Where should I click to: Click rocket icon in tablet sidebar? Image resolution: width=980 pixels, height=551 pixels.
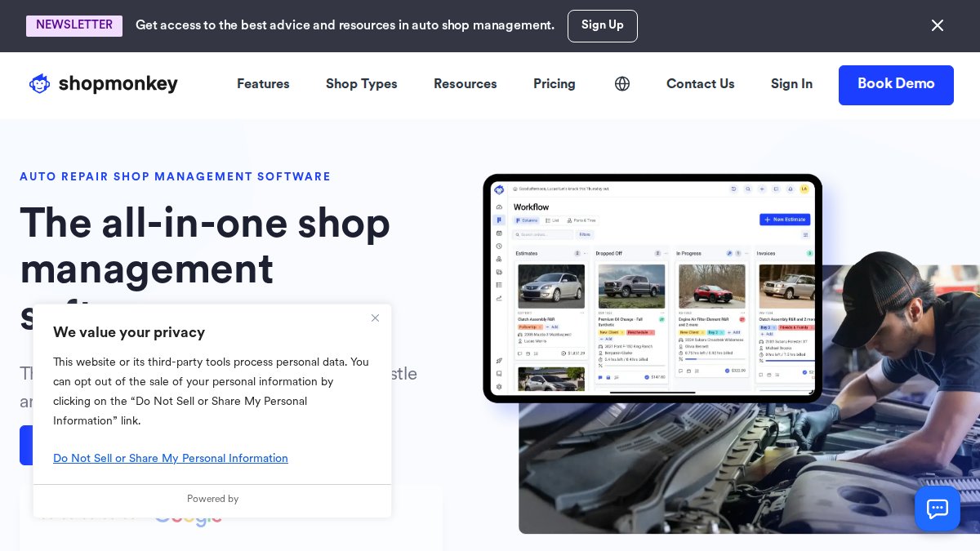(499, 361)
